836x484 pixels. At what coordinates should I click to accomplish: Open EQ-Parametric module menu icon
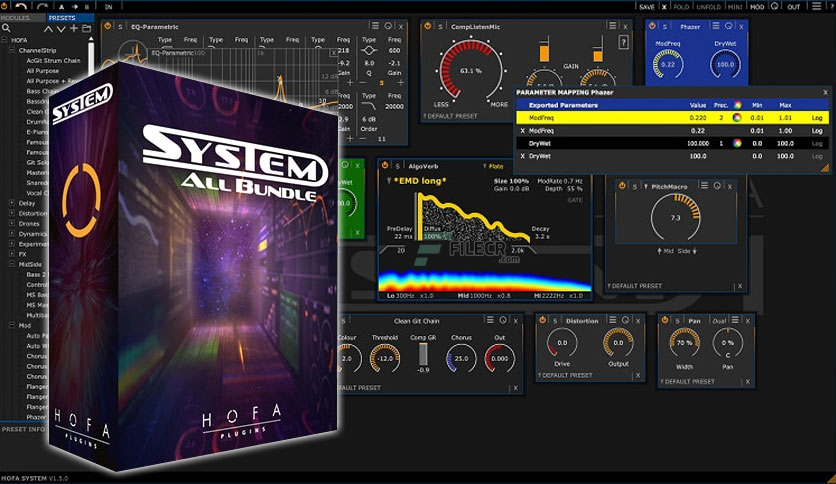coord(375,26)
